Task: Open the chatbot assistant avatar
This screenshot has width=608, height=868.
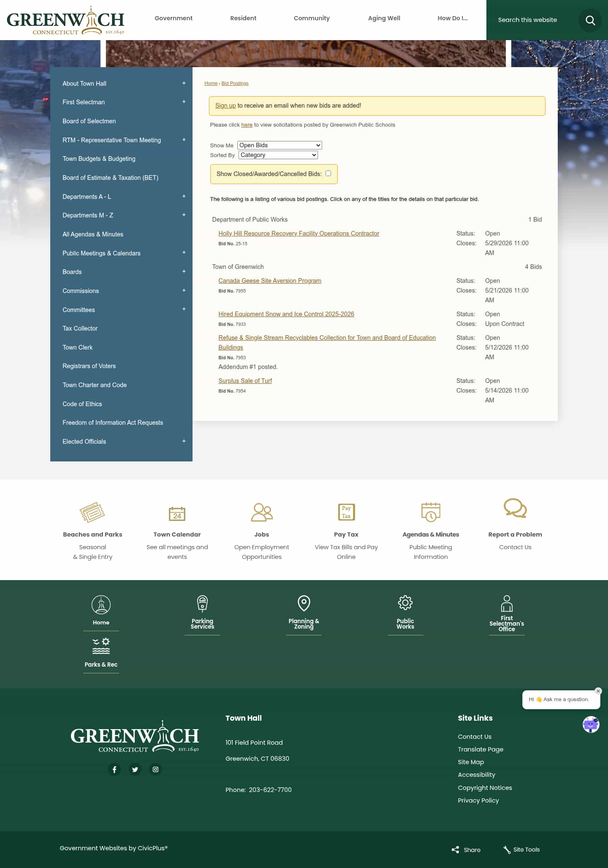Action: 591,724
